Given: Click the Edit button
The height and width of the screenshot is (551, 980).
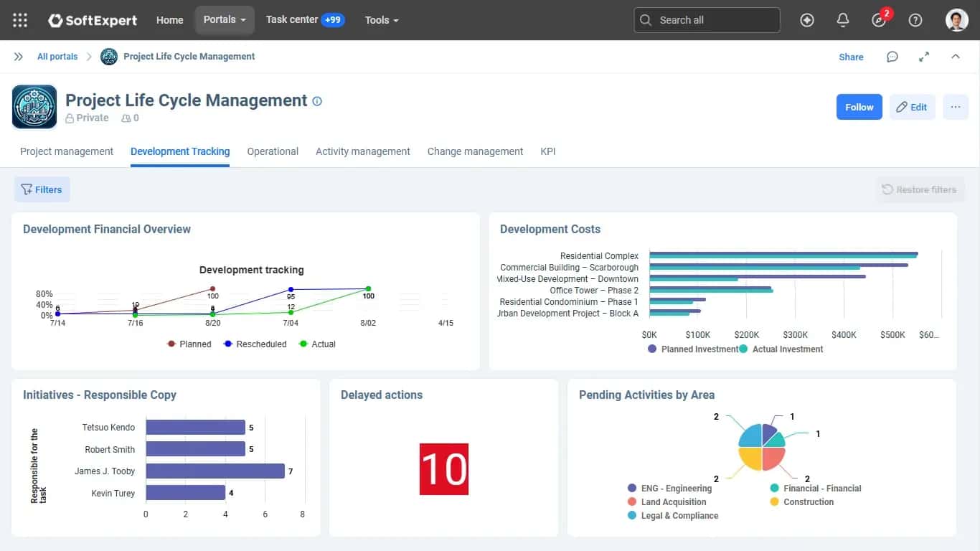Looking at the screenshot, I should click(912, 107).
